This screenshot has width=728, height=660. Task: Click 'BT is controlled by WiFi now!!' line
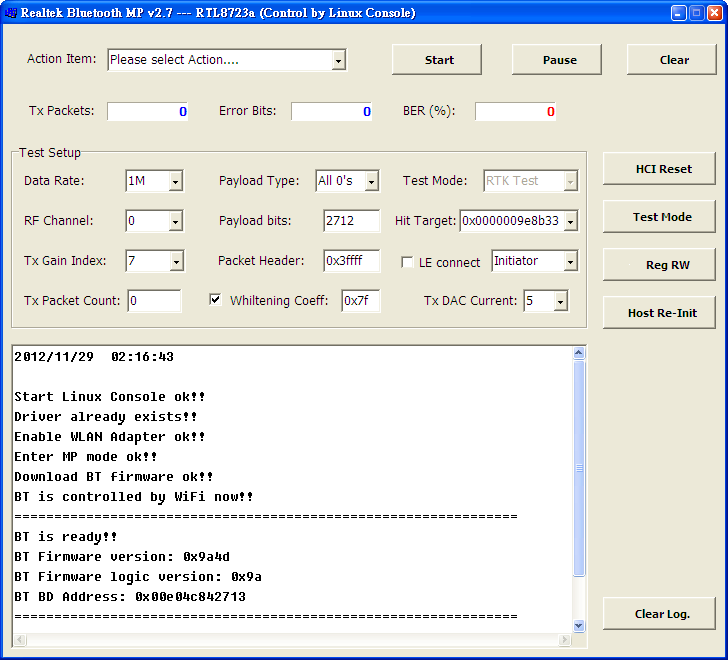click(134, 497)
